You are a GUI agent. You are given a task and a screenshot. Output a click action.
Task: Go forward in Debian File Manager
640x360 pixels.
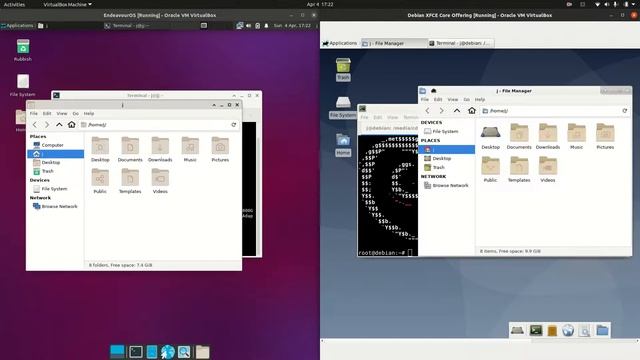(442, 111)
